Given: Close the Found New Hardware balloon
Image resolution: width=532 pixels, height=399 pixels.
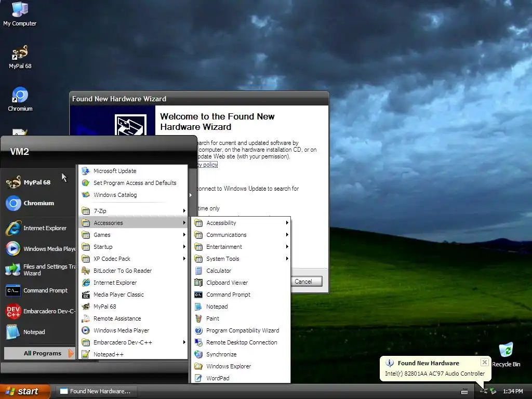Looking at the screenshot, I should (x=485, y=362).
